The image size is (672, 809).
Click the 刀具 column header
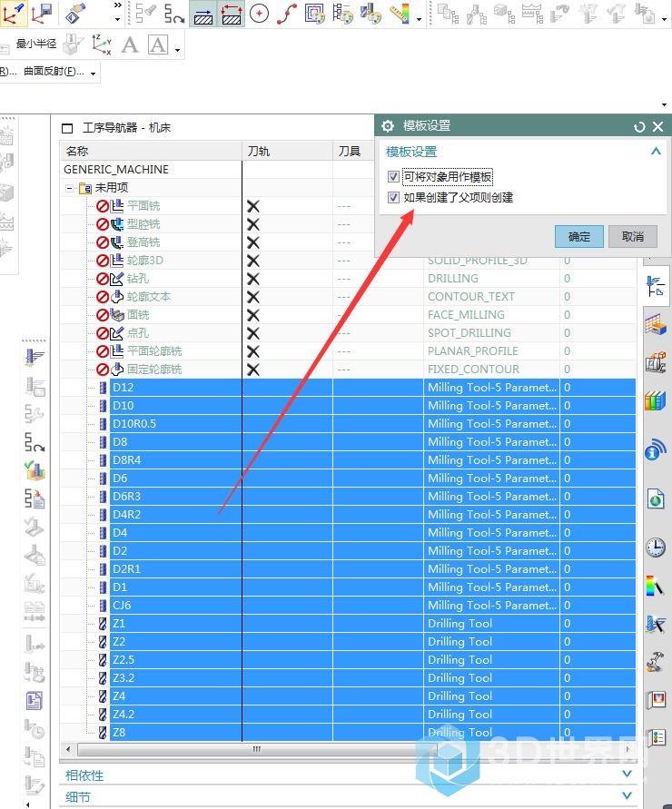[353, 151]
